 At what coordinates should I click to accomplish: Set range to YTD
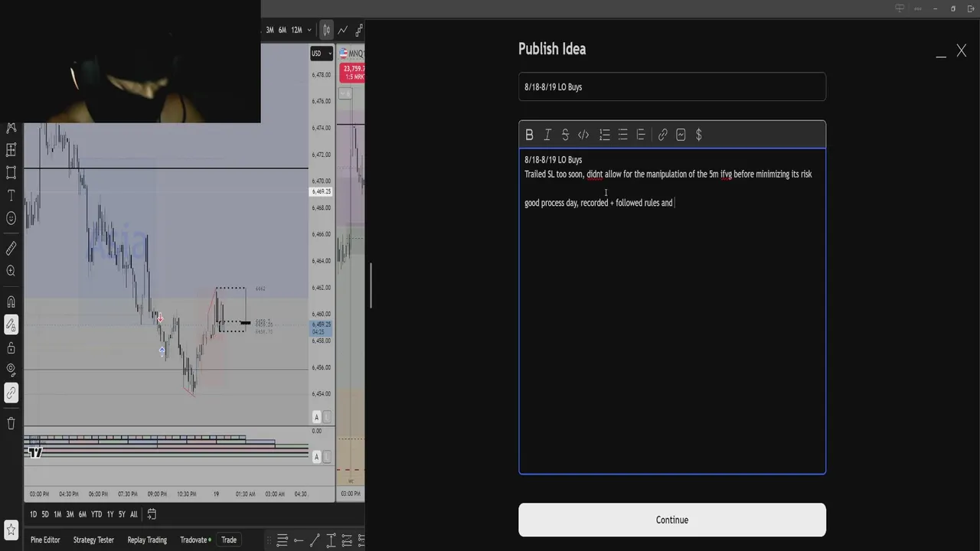point(96,514)
